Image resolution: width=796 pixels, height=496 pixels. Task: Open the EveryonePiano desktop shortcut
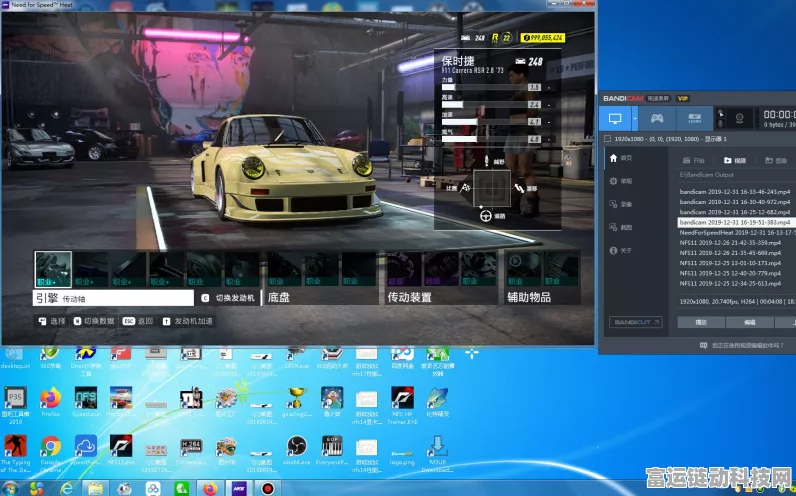pos(332,450)
